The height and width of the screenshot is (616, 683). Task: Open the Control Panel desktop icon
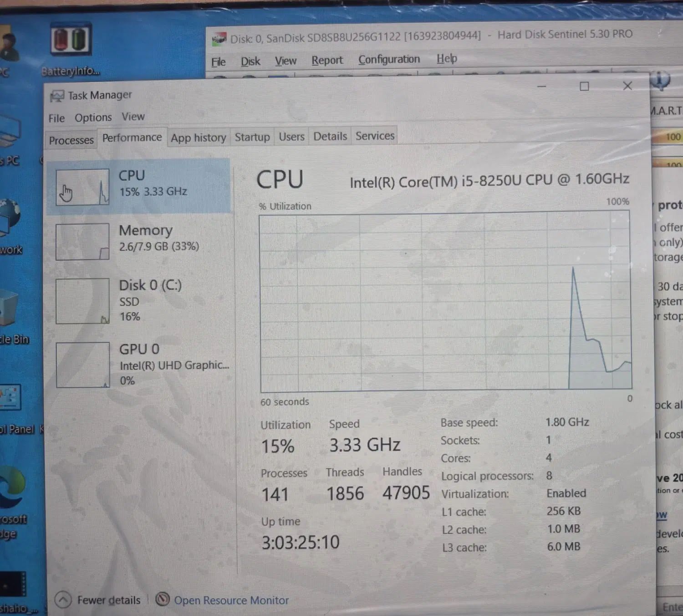point(10,398)
